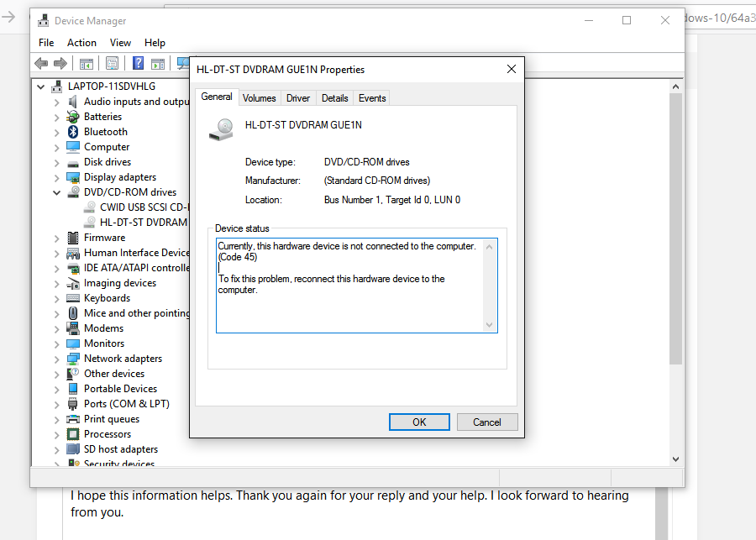
Task: Click the Monitors category icon
Action: tap(73, 343)
